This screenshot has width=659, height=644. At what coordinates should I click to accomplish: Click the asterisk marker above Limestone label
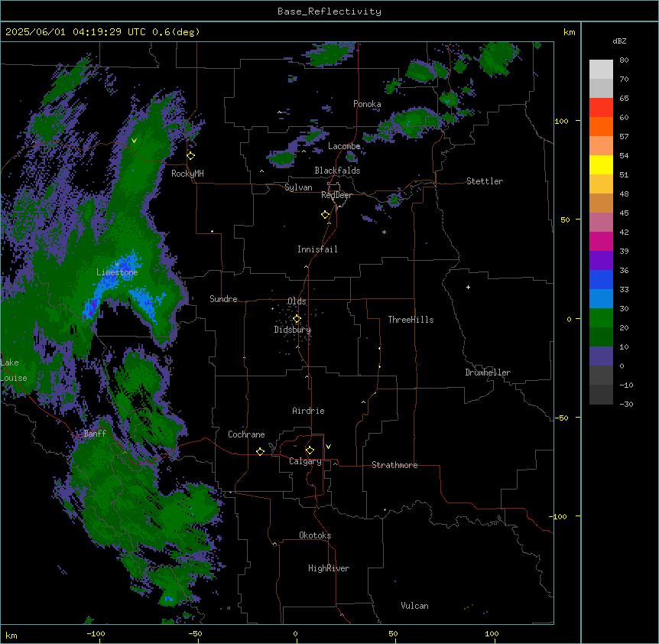pos(117,264)
